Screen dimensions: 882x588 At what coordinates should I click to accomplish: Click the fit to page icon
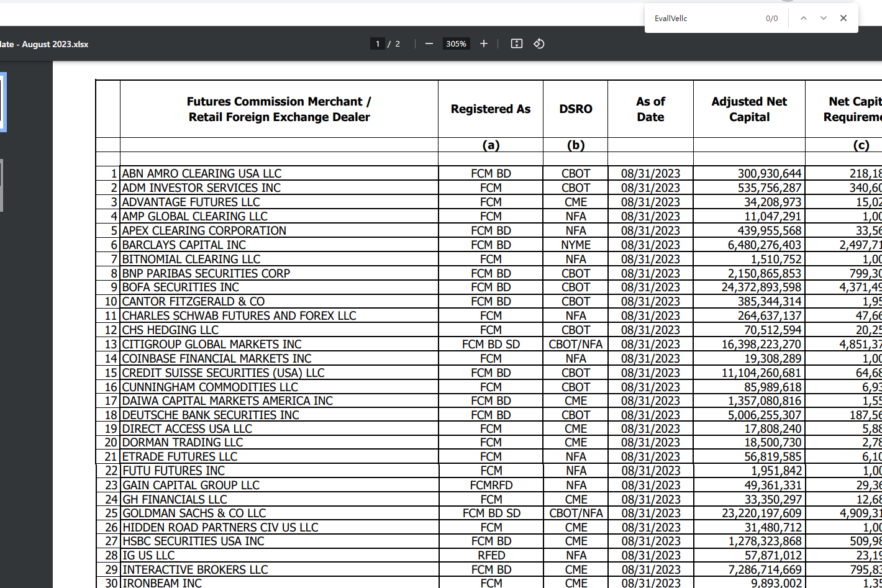click(x=516, y=43)
